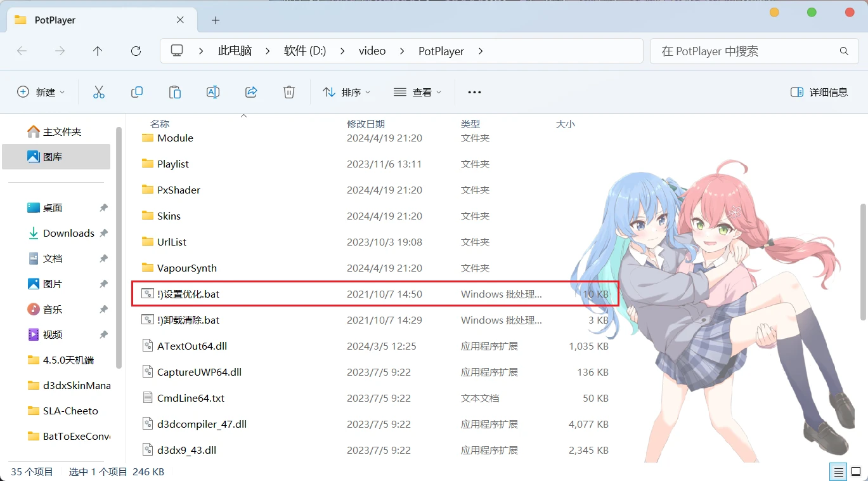The height and width of the screenshot is (481, 868).
Task: Click the Delete trash can icon
Action: coord(289,92)
